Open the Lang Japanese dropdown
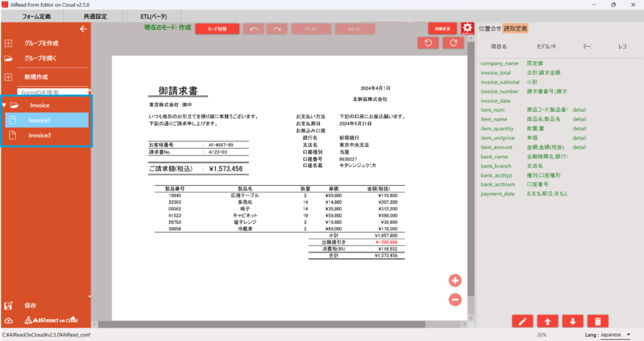The image size is (644, 341). 615,335
